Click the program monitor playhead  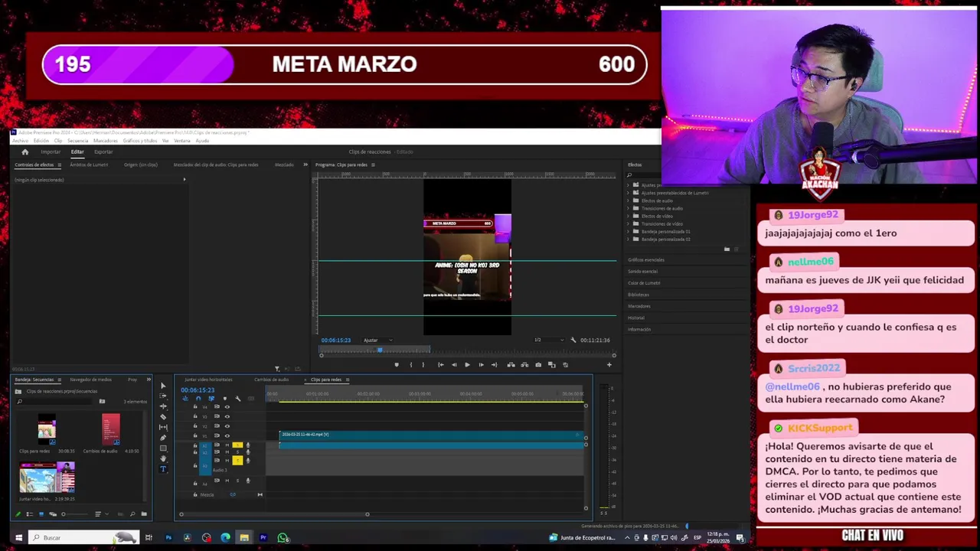pos(379,349)
